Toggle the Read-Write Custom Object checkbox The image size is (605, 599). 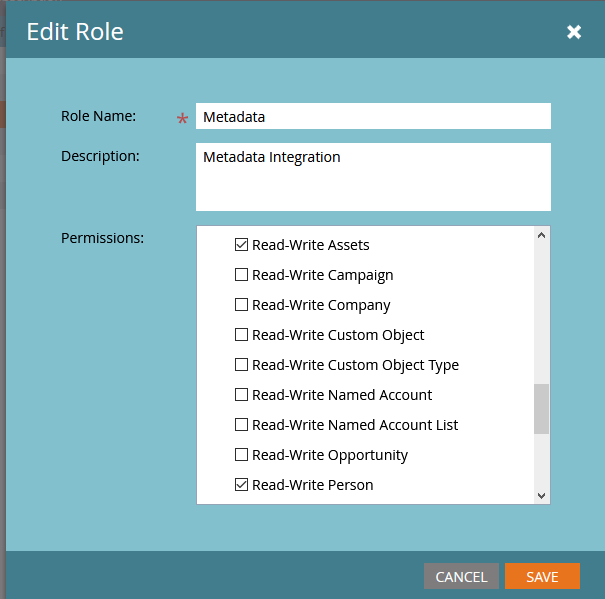241,335
